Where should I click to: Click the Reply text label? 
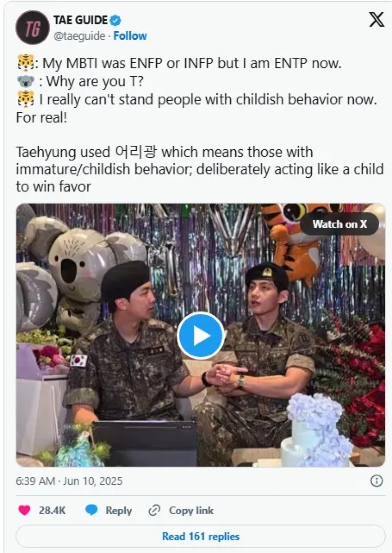(119, 511)
